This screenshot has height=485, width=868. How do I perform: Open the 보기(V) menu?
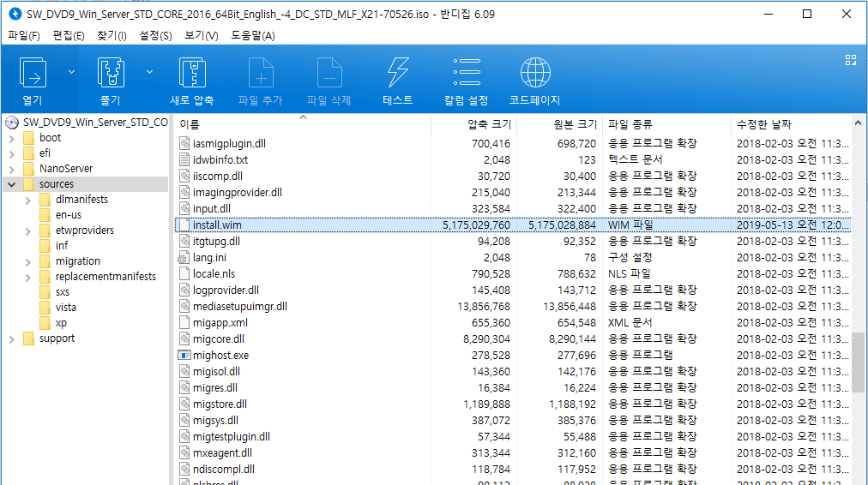201,35
